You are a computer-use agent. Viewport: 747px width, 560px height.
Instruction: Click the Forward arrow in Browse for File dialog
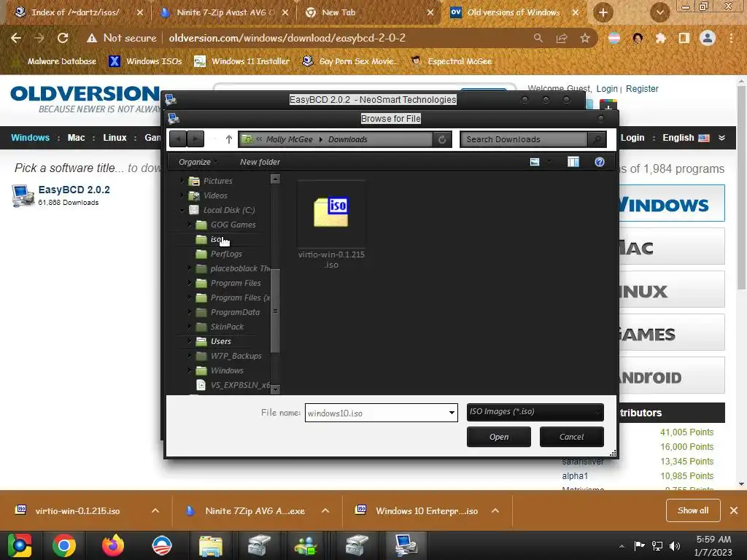click(x=196, y=139)
